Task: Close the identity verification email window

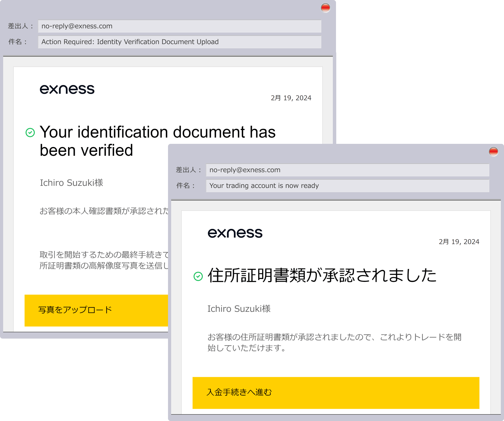Action: coord(325,8)
